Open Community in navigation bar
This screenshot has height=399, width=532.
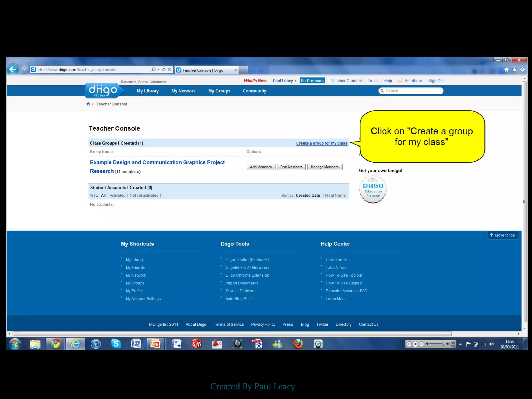click(x=254, y=91)
